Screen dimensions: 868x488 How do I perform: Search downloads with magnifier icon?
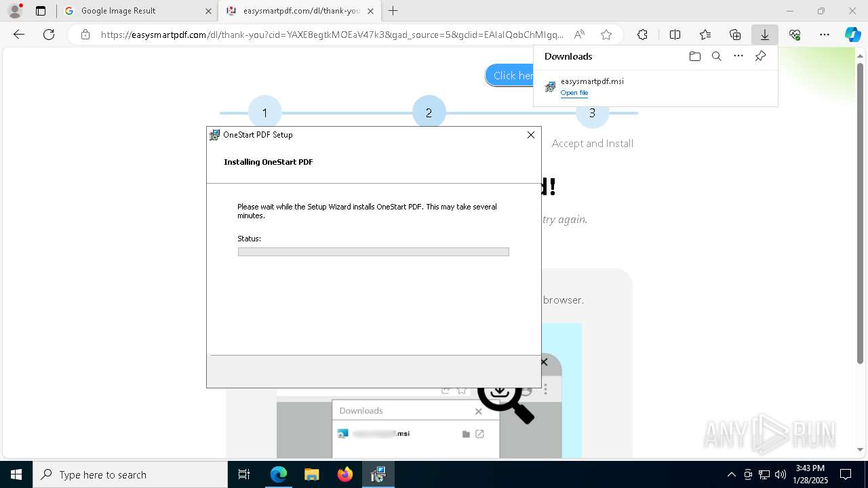click(716, 56)
